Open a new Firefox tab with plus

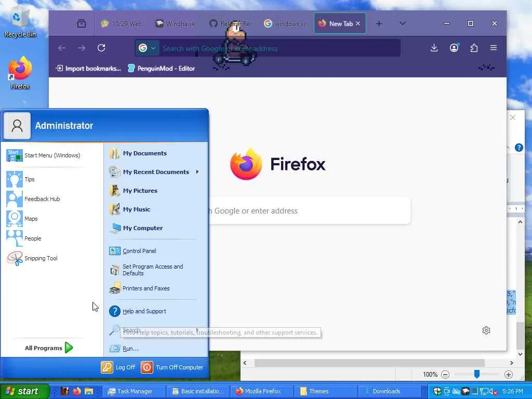[x=379, y=23]
